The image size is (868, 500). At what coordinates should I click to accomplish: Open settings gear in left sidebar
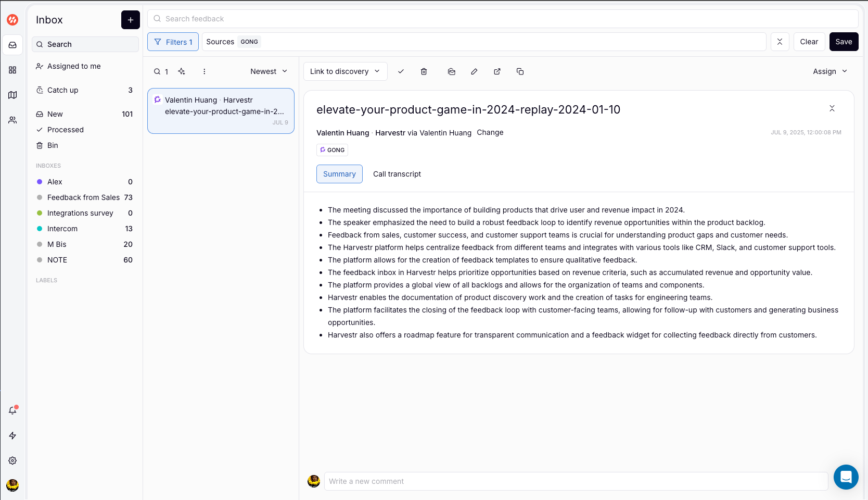pyautogui.click(x=12, y=460)
